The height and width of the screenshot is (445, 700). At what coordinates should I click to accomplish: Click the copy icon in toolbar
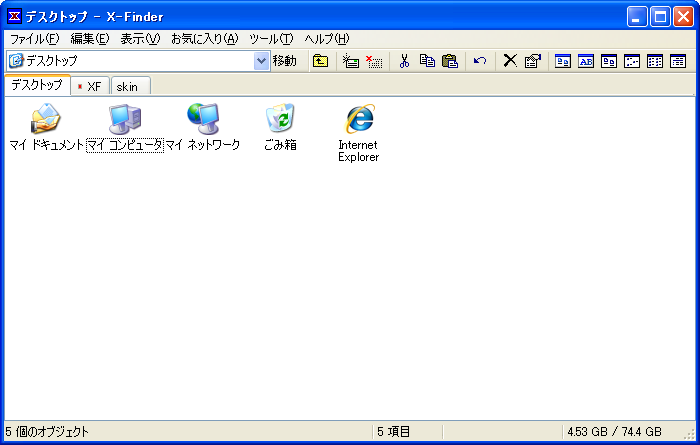(x=427, y=61)
